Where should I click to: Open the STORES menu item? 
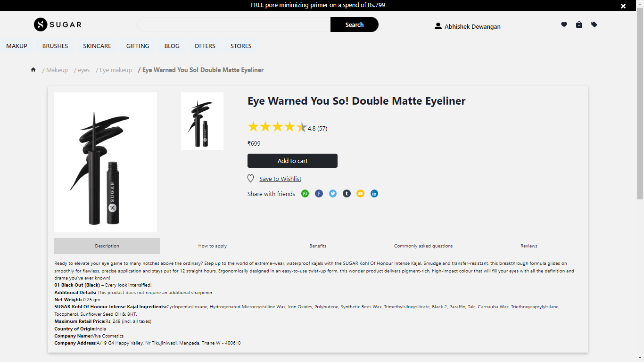click(x=241, y=46)
